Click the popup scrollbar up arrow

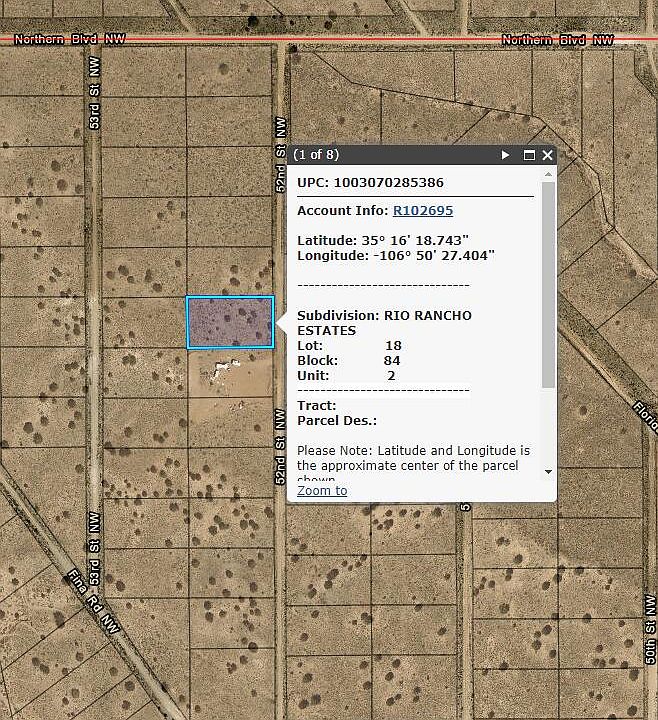[x=548, y=175]
